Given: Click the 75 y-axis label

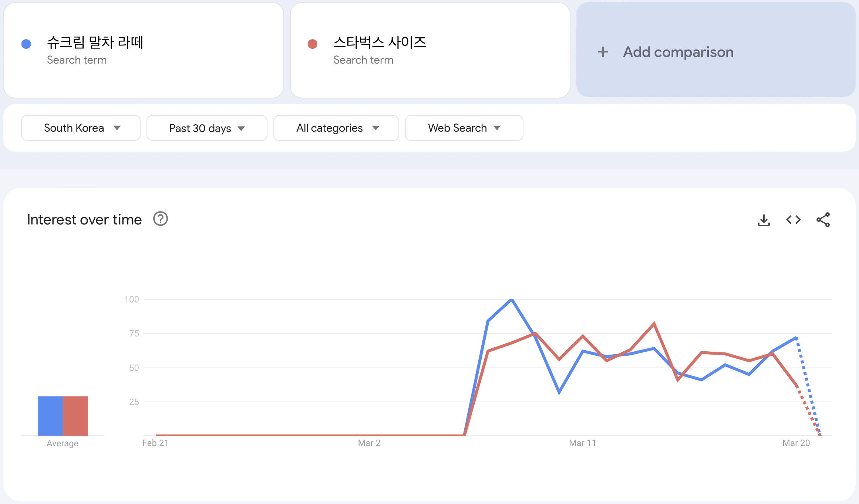Looking at the screenshot, I should [134, 334].
